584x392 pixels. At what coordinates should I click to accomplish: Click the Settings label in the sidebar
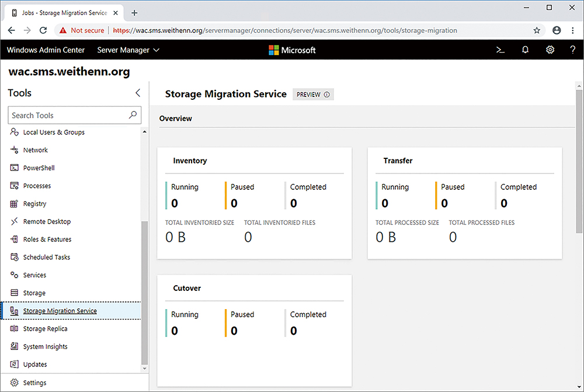(x=34, y=383)
